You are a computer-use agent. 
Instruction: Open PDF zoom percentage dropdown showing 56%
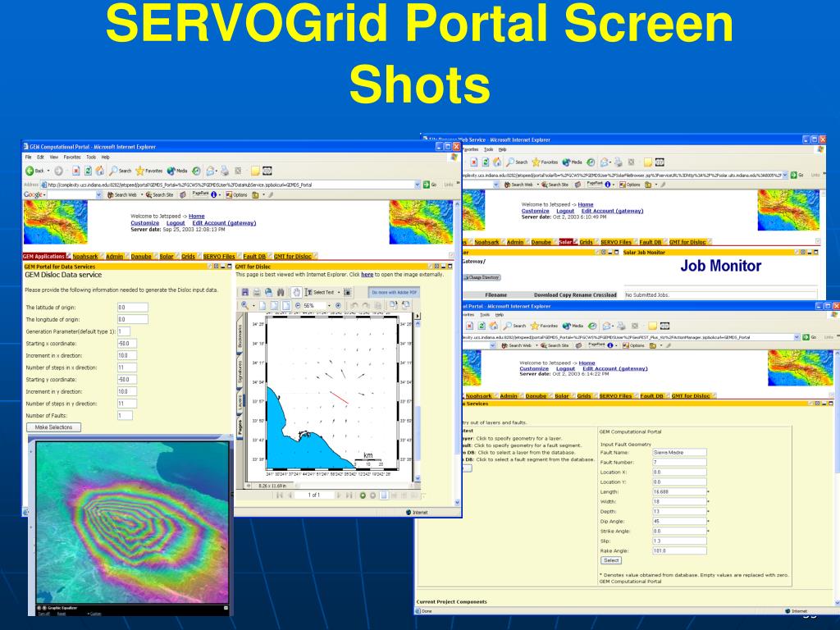pos(329,305)
